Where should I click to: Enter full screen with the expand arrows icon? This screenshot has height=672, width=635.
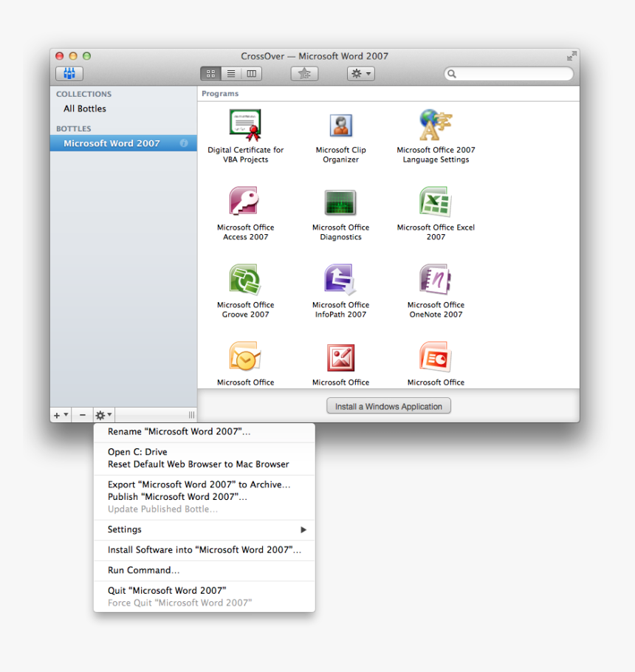tap(571, 56)
